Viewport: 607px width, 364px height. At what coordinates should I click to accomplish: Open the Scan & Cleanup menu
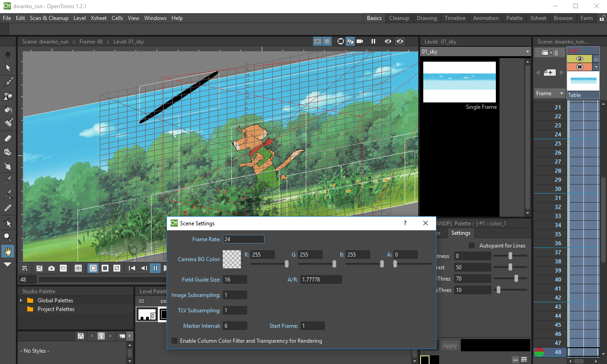click(x=49, y=18)
